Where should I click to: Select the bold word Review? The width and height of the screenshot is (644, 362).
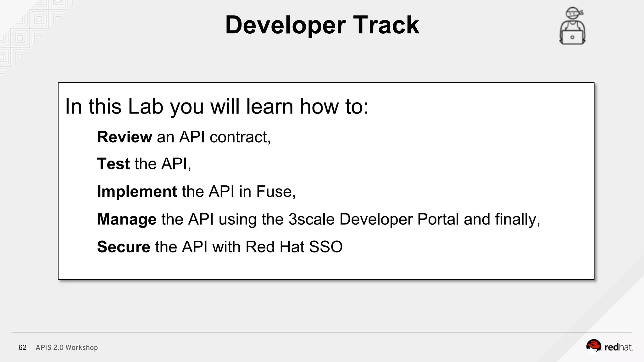point(125,137)
